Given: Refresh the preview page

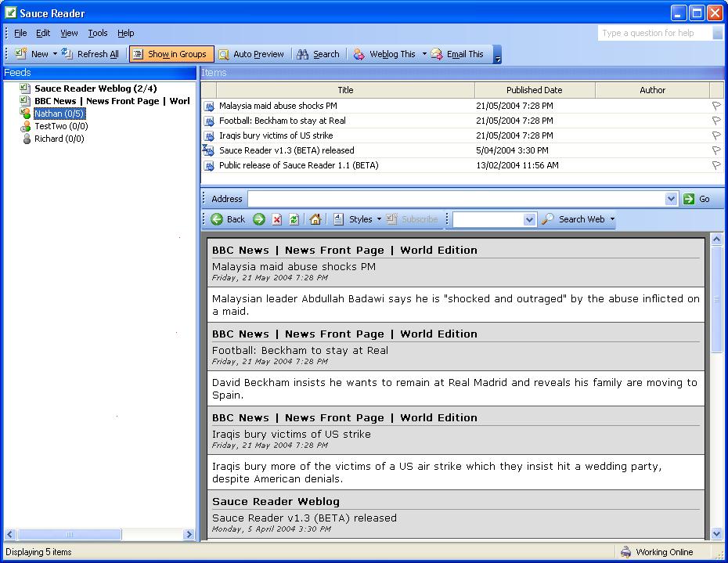Looking at the screenshot, I should click(x=294, y=219).
